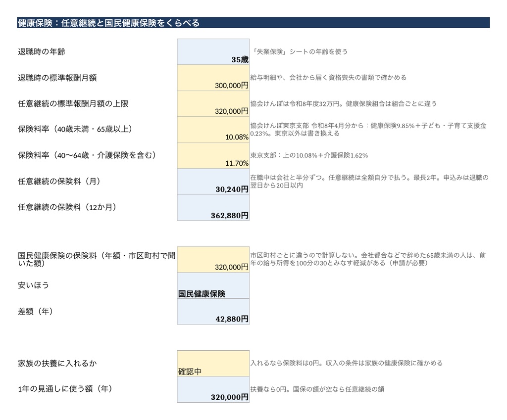Viewport: 507px width, 420px height.
Task: Click the label 家族の扶養に入れるか
Action: [57, 364]
